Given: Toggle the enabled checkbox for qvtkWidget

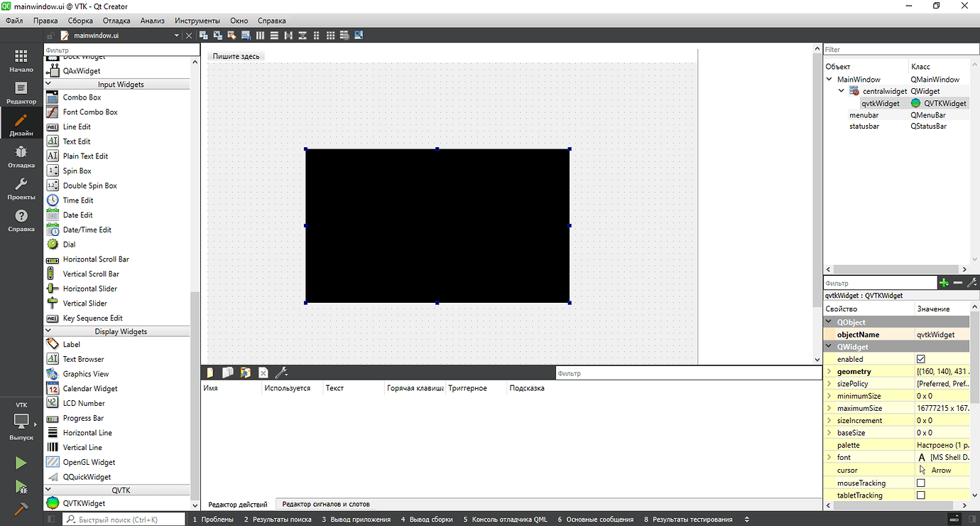Looking at the screenshot, I should [922, 359].
